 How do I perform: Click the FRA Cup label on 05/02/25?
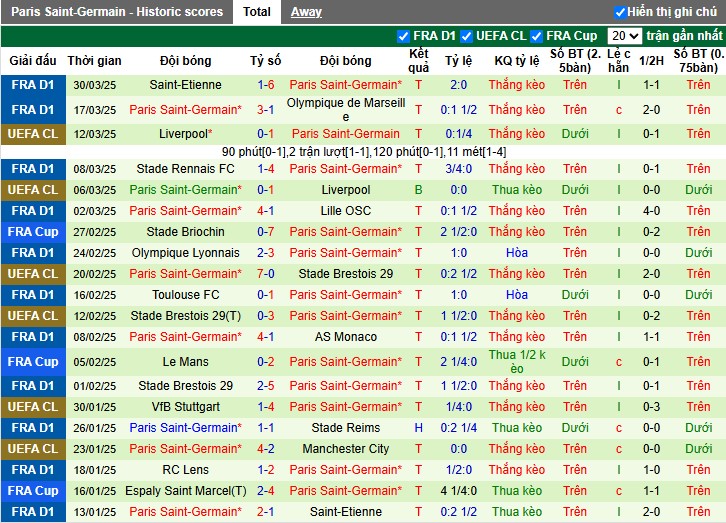coord(33,361)
